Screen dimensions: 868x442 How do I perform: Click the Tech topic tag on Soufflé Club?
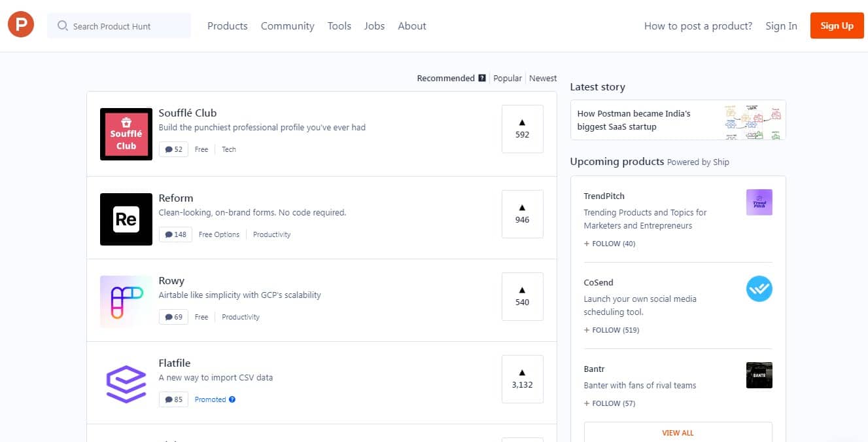(x=229, y=149)
